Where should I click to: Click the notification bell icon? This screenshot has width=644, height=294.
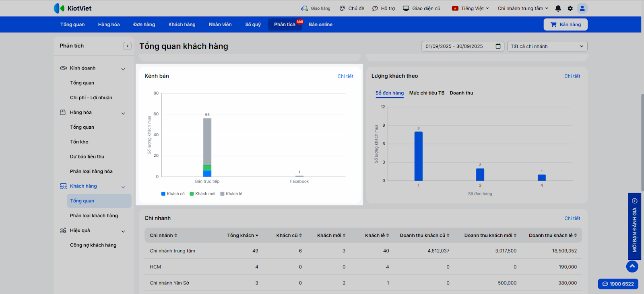pos(558,8)
